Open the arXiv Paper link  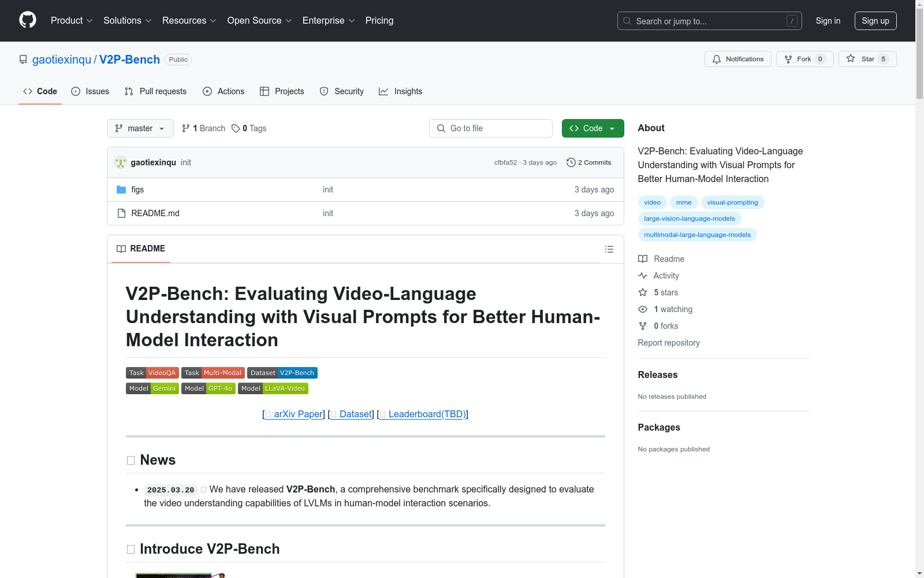click(x=294, y=414)
